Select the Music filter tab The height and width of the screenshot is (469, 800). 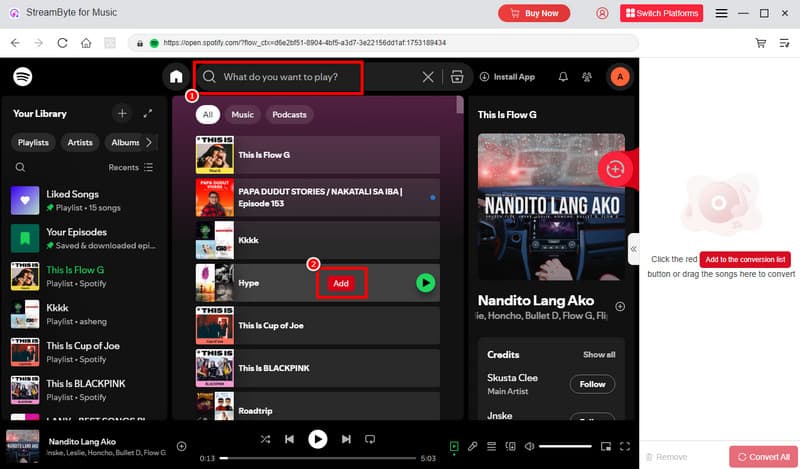point(242,115)
